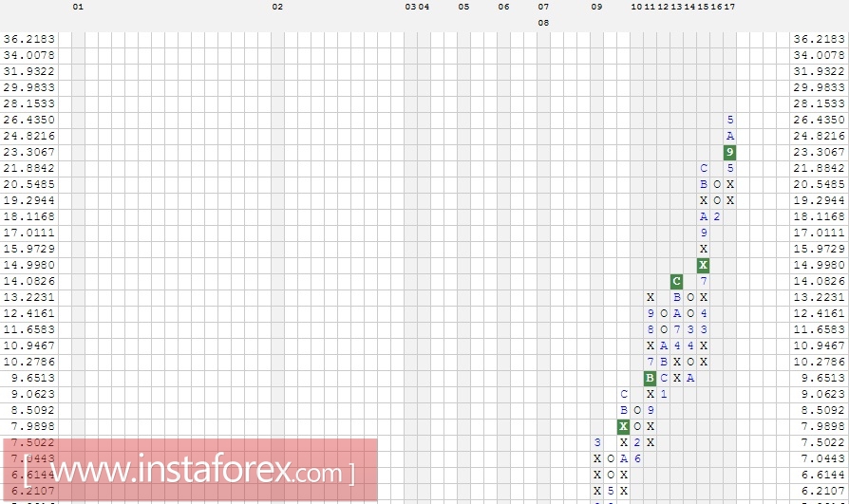
Task: Click the blue 9 in the 17.0111 row
Action: pos(704,233)
